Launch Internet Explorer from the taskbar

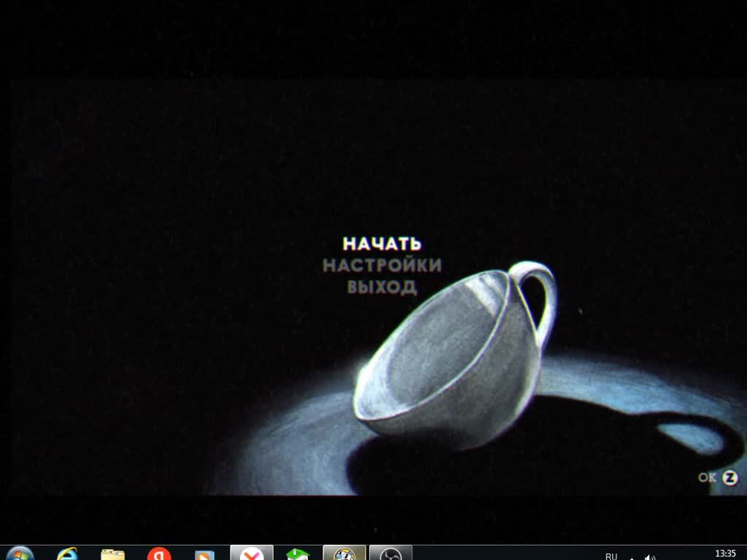(67, 554)
